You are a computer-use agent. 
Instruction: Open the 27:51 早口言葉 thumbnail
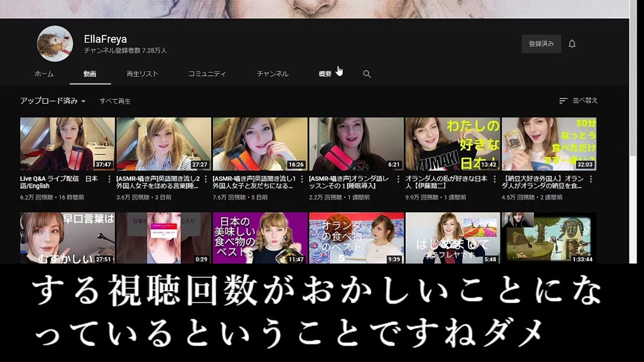pos(67,238)
